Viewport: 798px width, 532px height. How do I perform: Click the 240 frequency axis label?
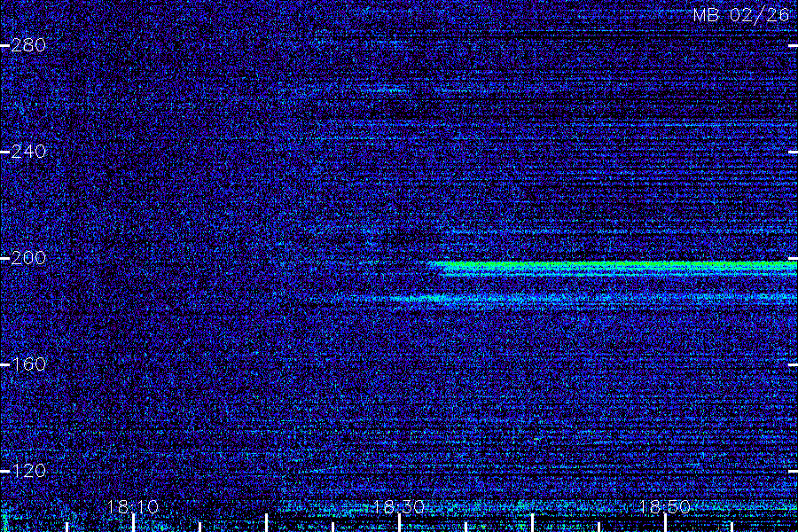pyautogui.click(x=28, y=152)
